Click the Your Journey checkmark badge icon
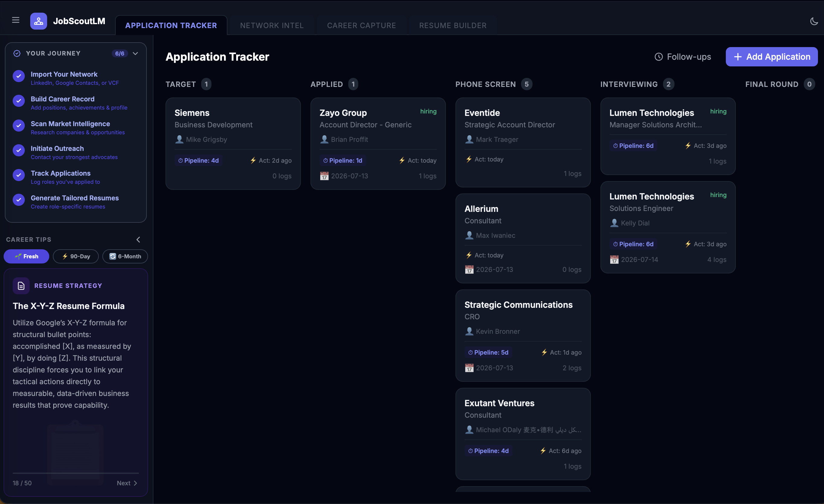The height and width of the screenshot is (504, 824). [x=17, y=53]
